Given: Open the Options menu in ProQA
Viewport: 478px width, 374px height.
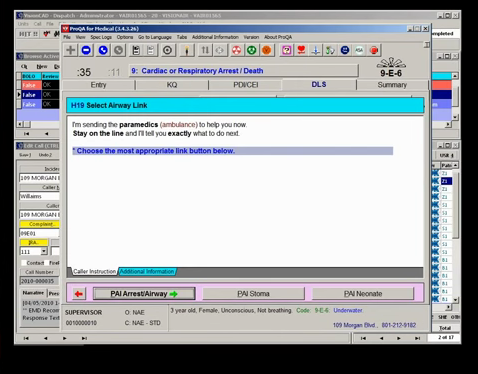Looking at the screenshot, I should [125, 37].
